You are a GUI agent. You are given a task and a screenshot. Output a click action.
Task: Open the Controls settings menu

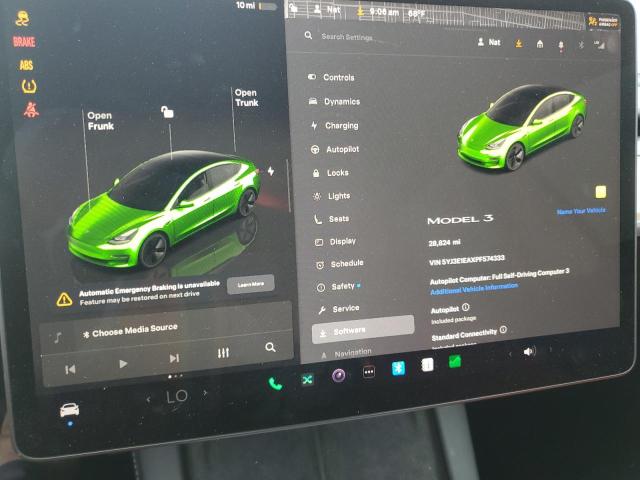tap(338, 77)
